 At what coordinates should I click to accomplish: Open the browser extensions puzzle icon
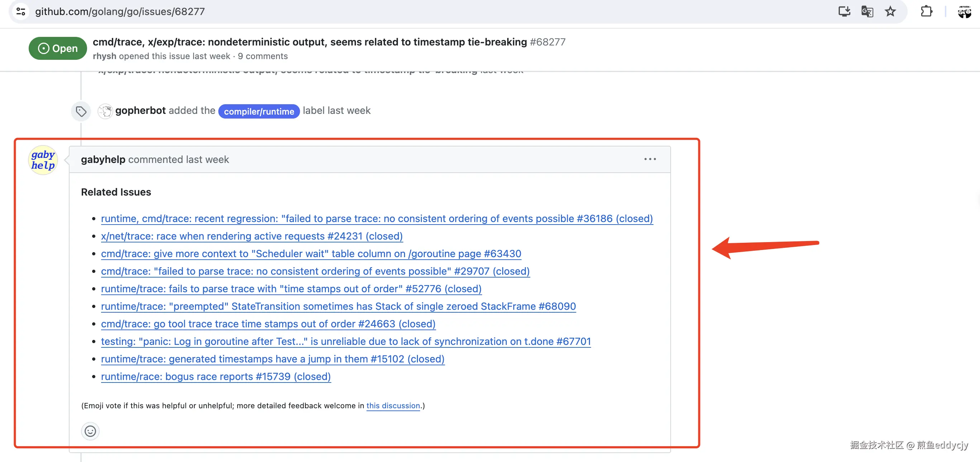(926, 11)
